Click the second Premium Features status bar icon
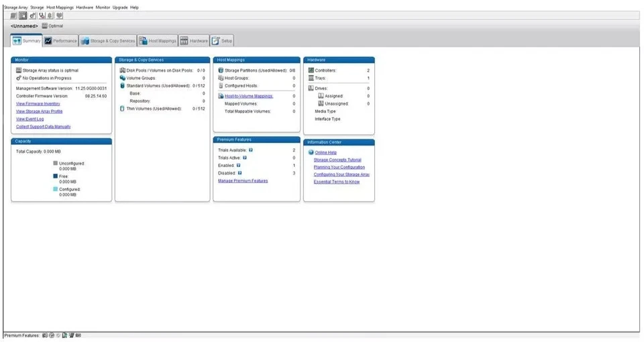644x342 pixels. [52, 335]
